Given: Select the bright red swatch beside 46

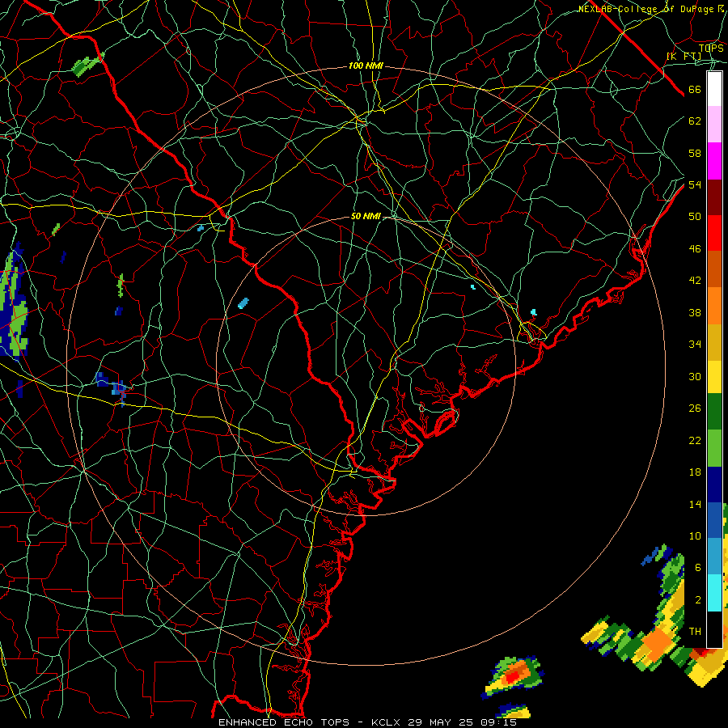Looking at the screenshot, I should [714, 233].
